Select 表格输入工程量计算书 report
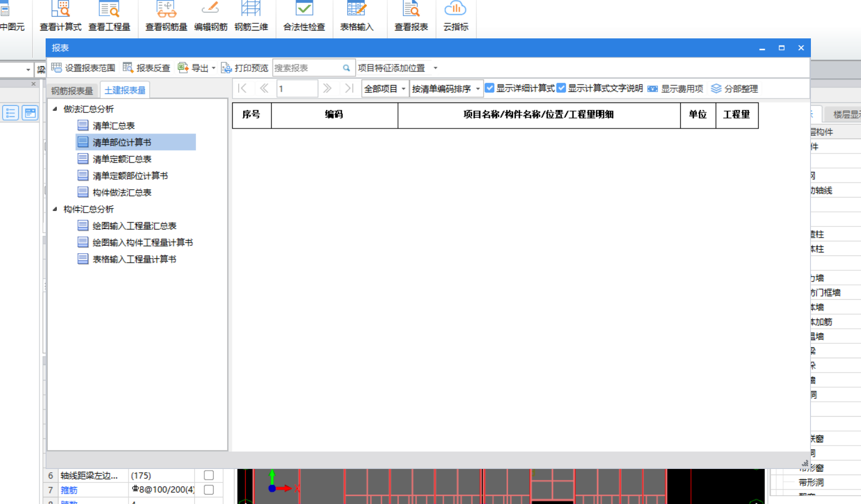 (134, 259)
